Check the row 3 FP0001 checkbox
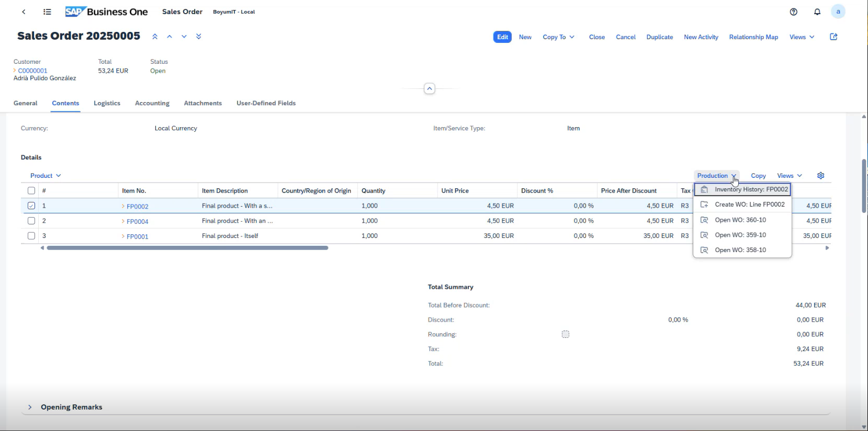The height and width of the screenshot is (431, 868). [31, 236]
